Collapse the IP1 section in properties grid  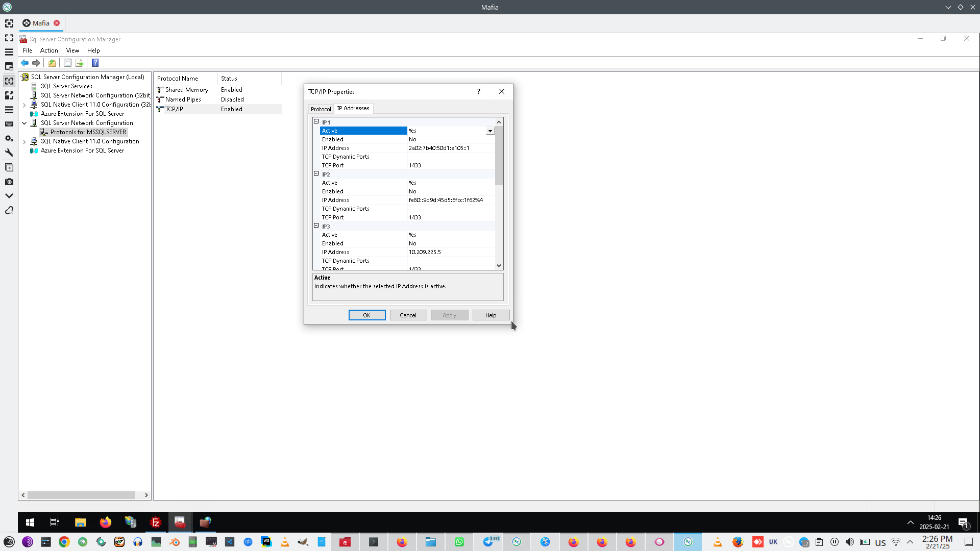(x=316, y=121)
